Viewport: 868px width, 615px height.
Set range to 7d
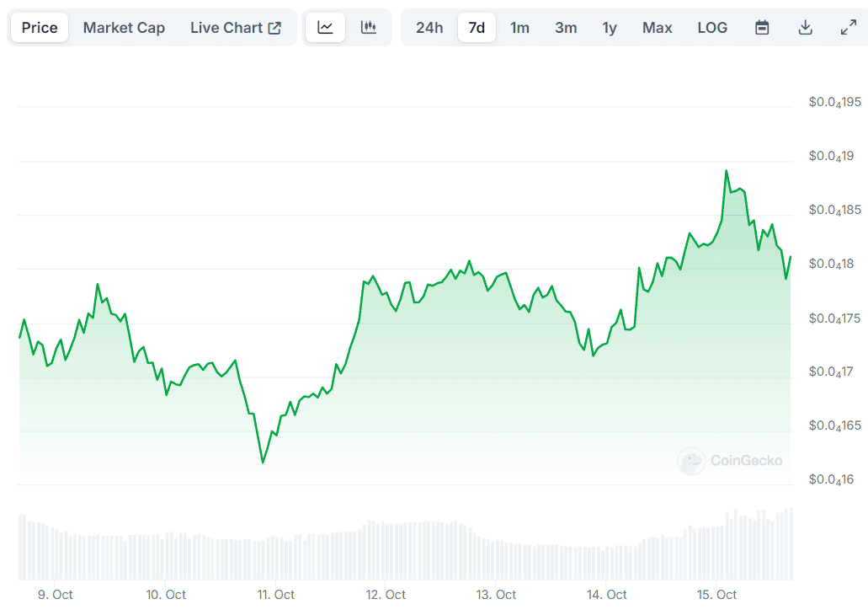[x=477, y=28]
